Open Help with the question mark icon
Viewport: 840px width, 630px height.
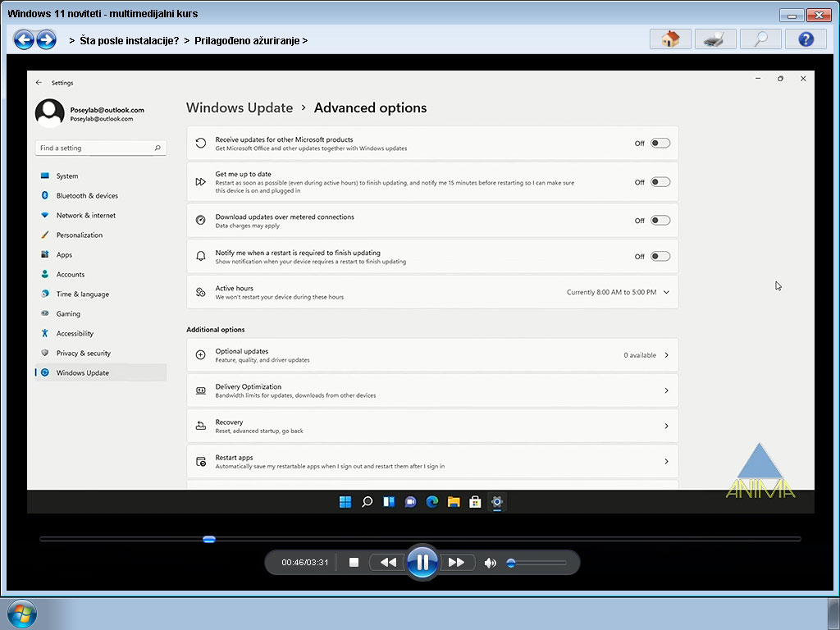[805, 39]
